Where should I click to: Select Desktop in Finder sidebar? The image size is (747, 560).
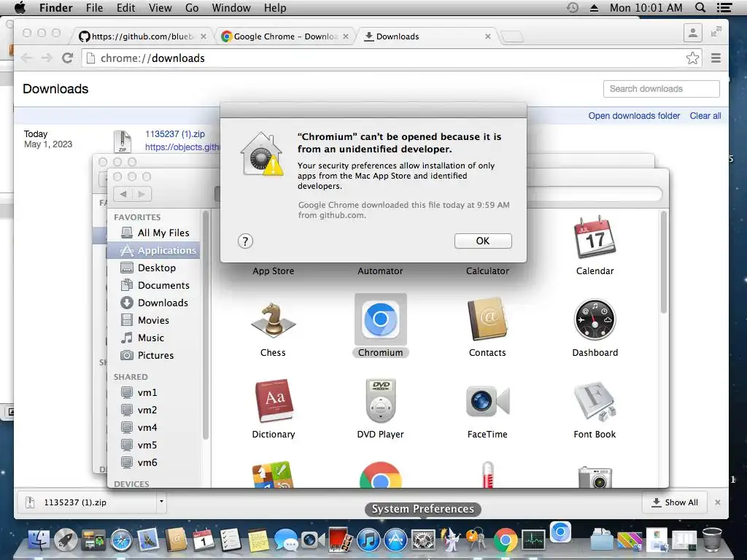coord(153,268)
